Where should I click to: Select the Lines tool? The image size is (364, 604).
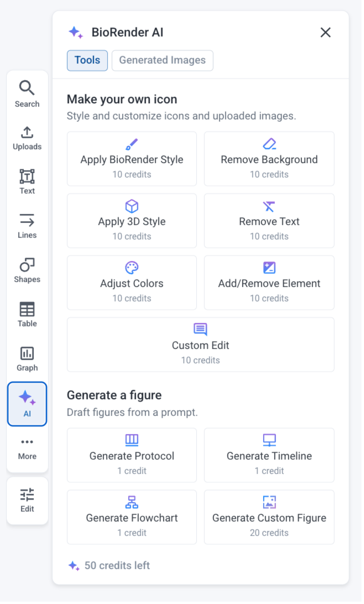pos(27,226)
